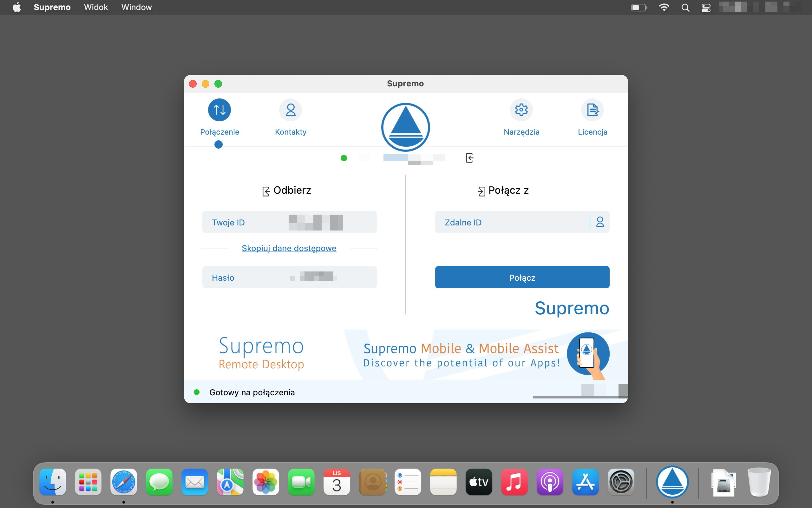Click the Wi-Fi status icon
The width and height of the screenshot is (812, 508).
coord(664,7)
